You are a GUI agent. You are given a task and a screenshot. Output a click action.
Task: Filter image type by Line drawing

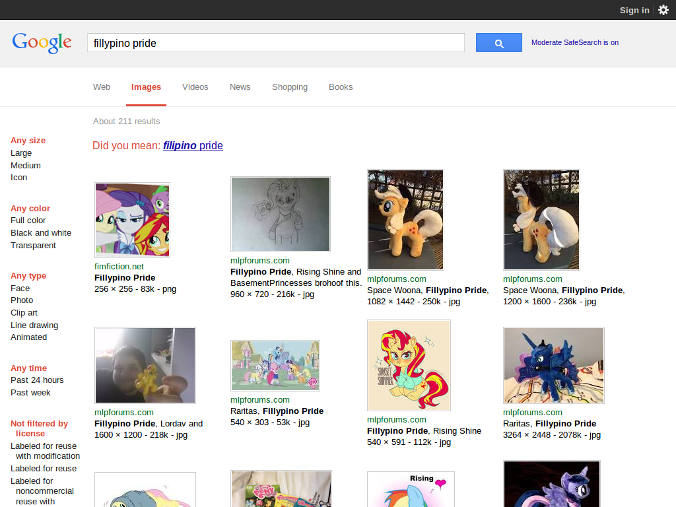coord(34,325)
